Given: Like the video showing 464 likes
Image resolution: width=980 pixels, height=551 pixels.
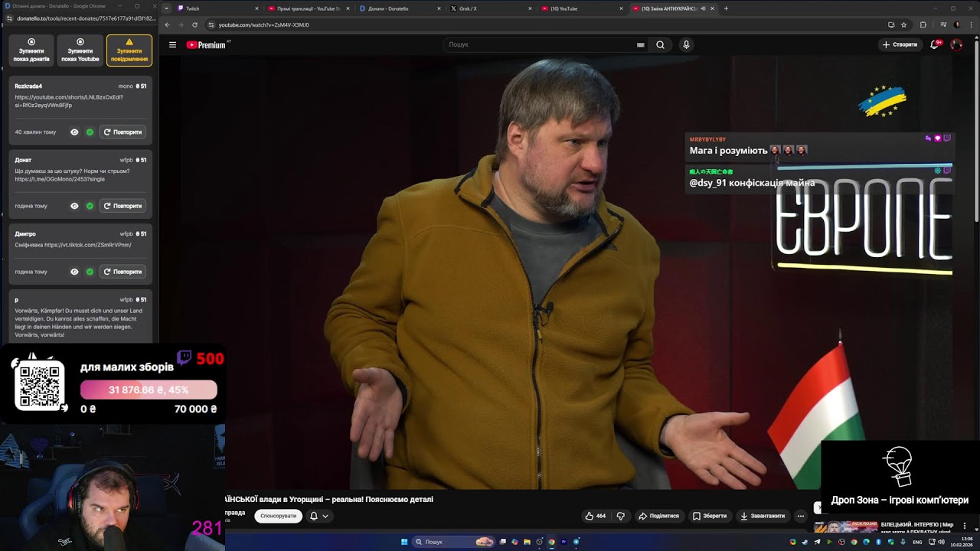Looking at the screenshot, I should [x=596, y=516].
